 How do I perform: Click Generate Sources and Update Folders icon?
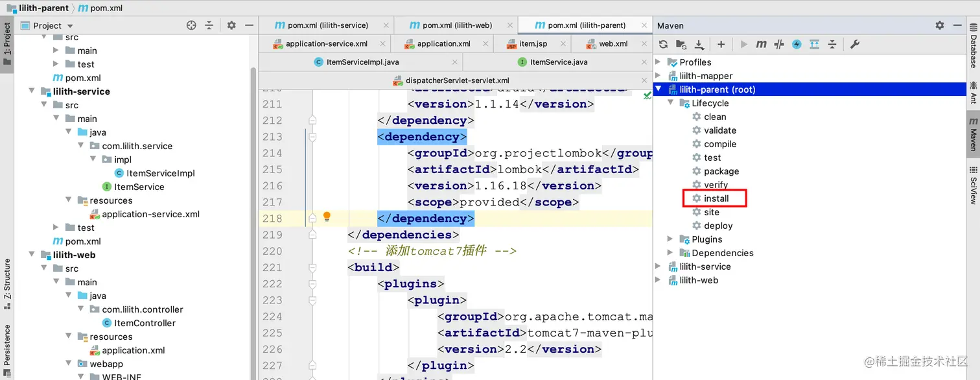point(681,44)
